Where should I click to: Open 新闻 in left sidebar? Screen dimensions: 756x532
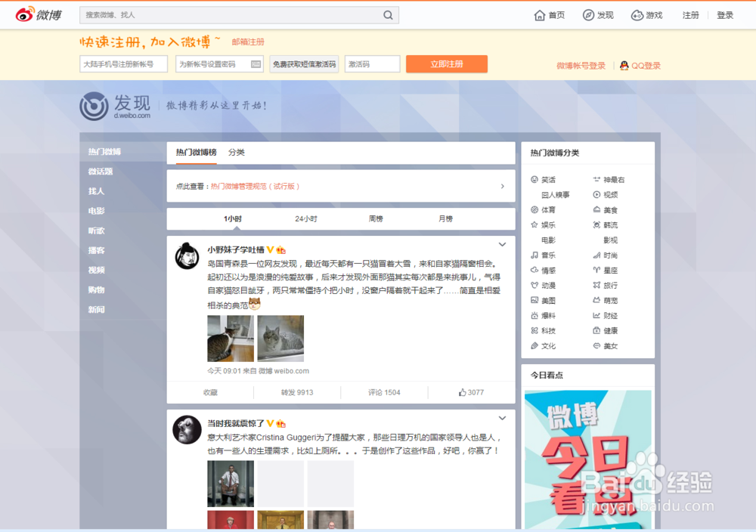(x=96, y=309)
